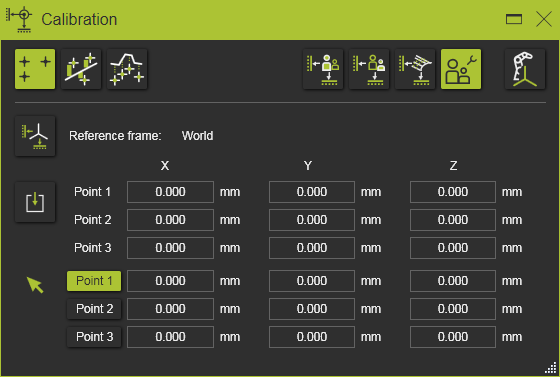The height and width of the screenshot is (377, 560).
Task: Select the Point 2 pick button
Action: click(94, 309)
